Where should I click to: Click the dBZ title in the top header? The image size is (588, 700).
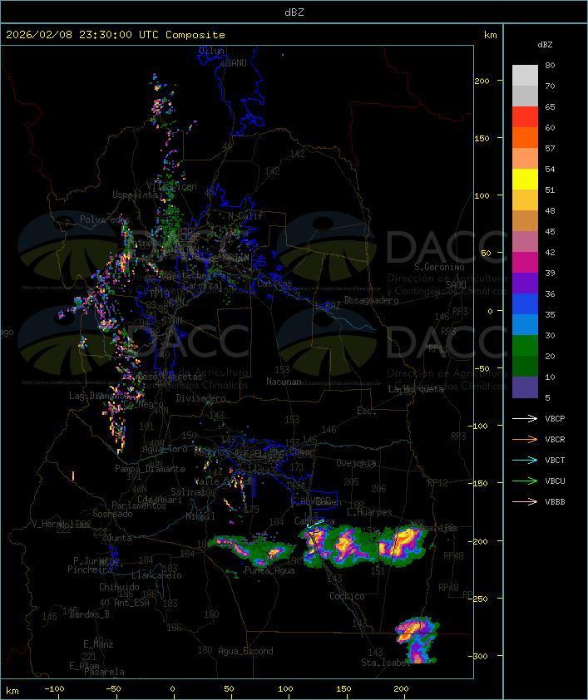294,12
